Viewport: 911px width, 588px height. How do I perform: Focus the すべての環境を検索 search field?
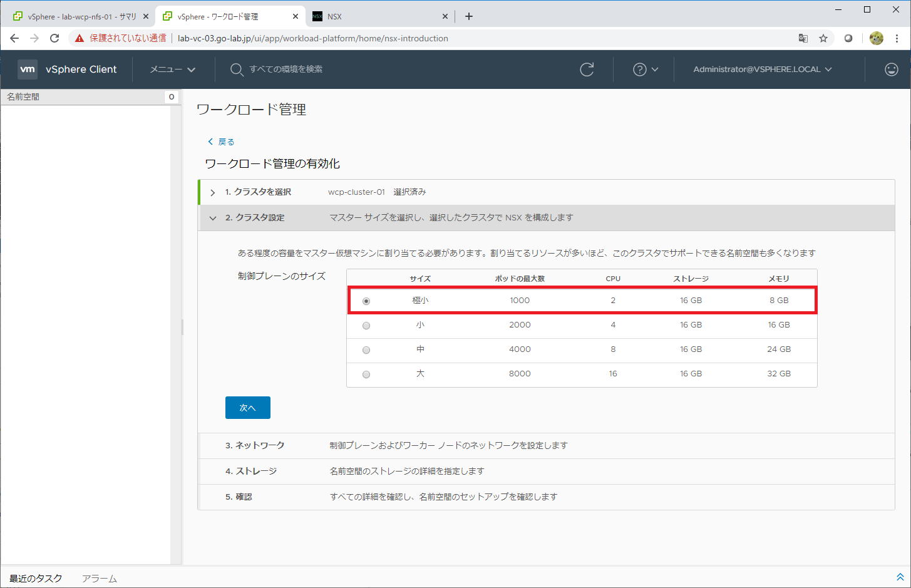286,70
